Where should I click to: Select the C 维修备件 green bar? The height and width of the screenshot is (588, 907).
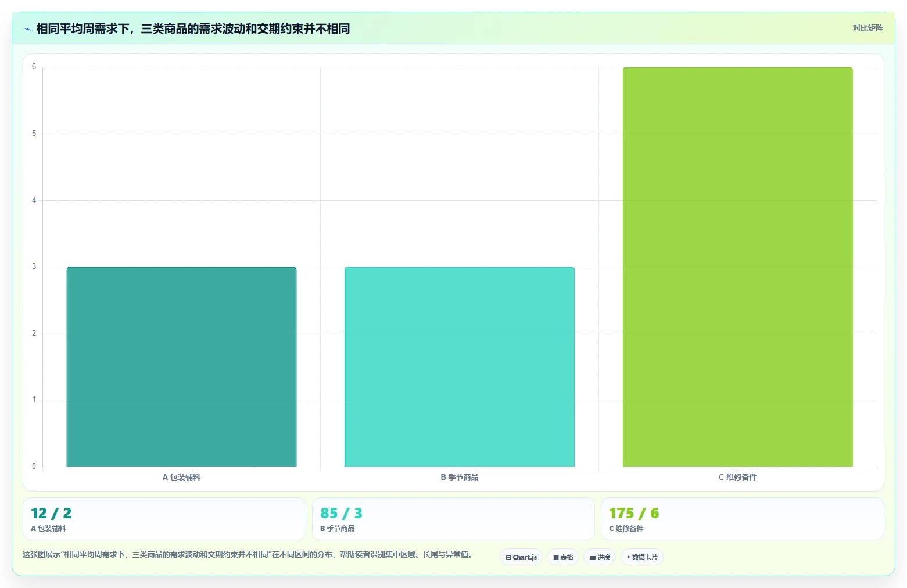tap(737, 267)
